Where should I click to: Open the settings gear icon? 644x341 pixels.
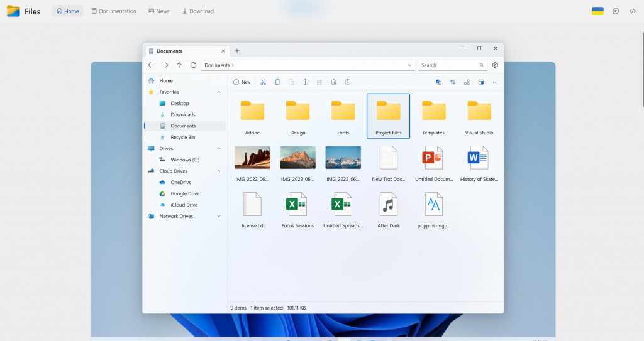click(495, 65)
